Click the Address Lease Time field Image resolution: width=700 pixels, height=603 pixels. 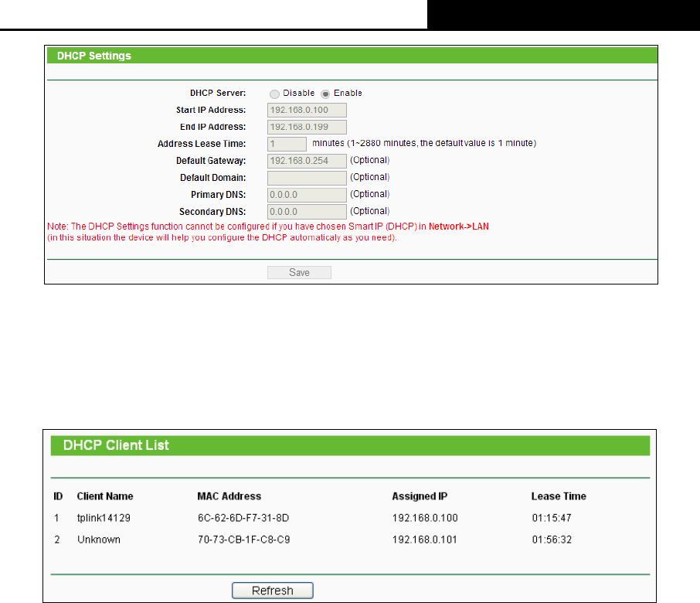[287, 145]
